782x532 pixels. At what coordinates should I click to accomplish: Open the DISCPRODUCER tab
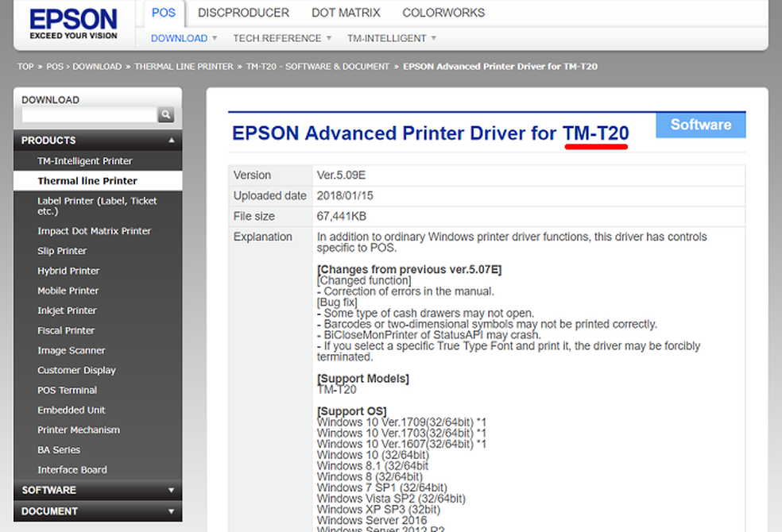pos(243,13)
